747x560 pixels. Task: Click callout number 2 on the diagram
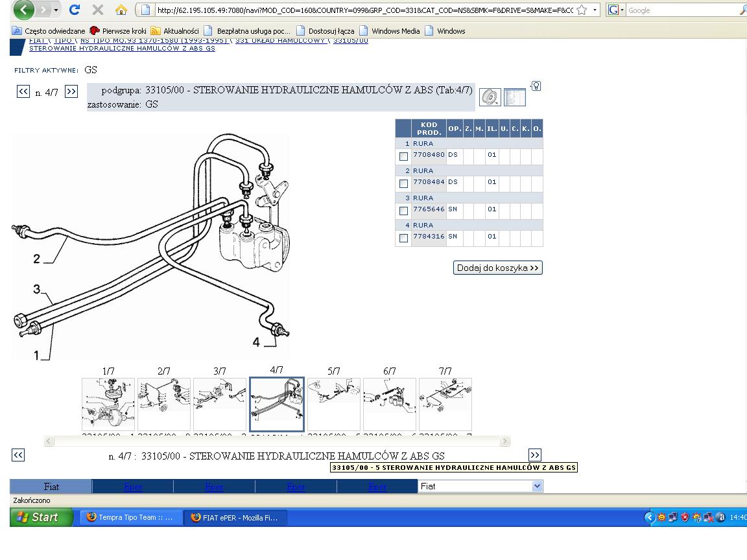[x=37, y=259]
